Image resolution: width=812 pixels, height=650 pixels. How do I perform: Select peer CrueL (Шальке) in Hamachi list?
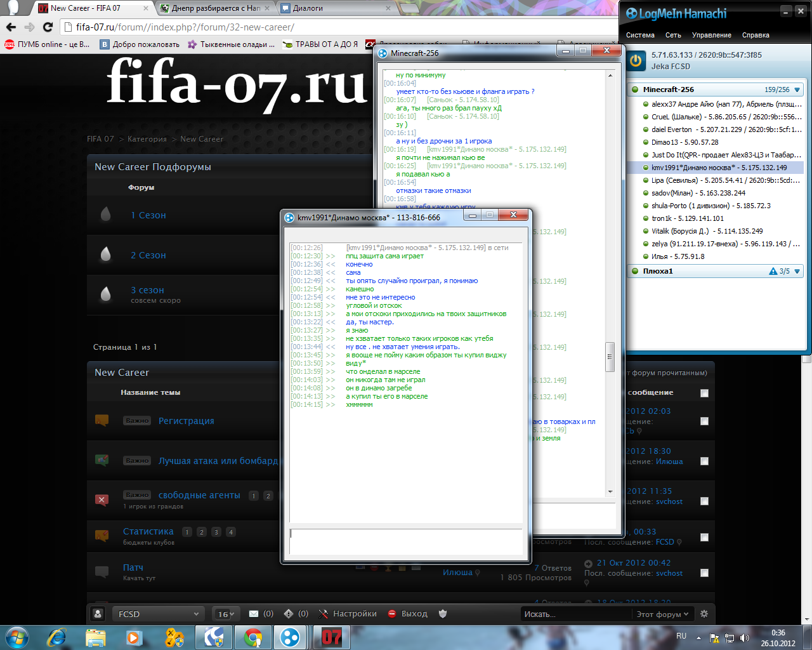coord(715,117)
